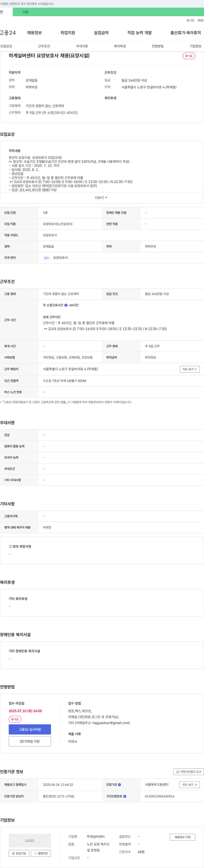Click the D-11 badge under 접수 마감일
Screen dimensions: 204x868
(15, 719)
